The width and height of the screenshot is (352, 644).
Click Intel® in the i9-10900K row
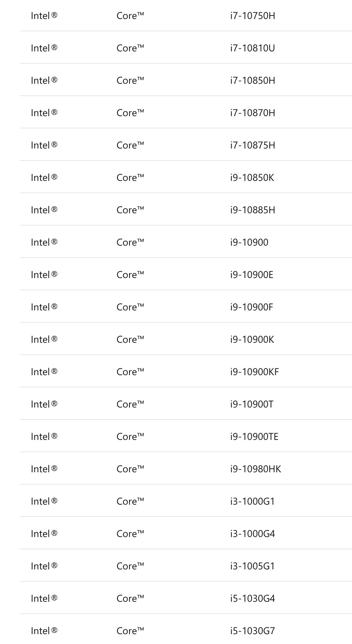[x=44, y=340]
